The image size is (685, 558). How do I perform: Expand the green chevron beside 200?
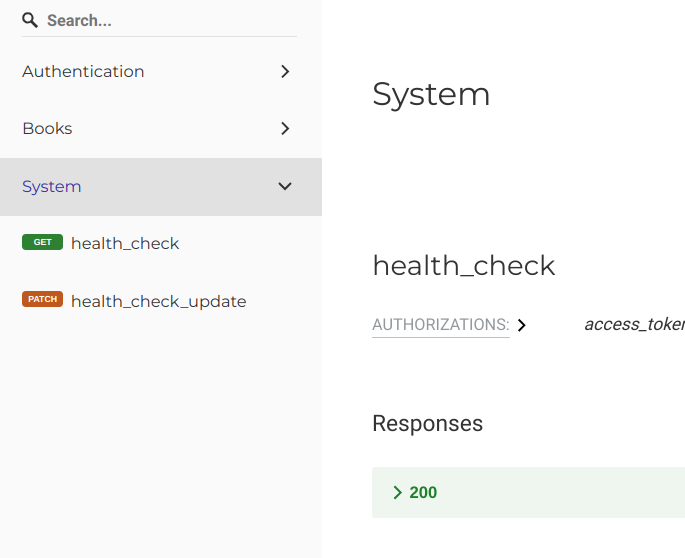(x=397, y=492)
